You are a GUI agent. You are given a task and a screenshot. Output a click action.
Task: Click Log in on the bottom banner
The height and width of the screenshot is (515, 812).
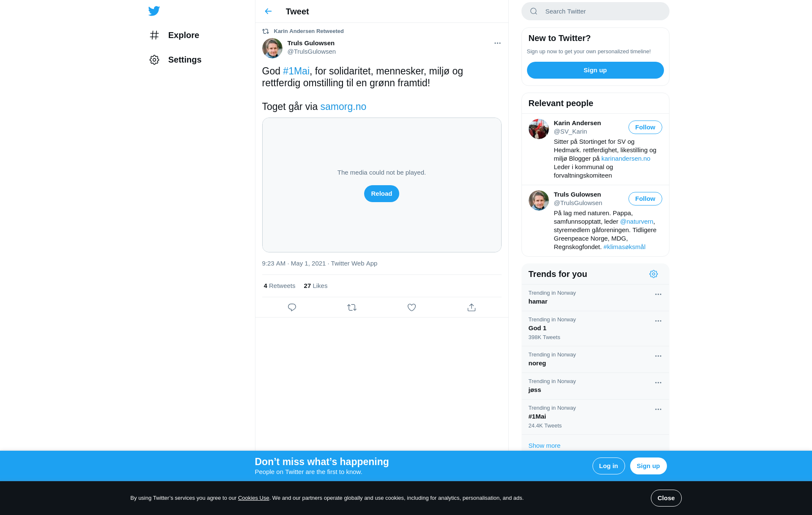coord(609,466)
